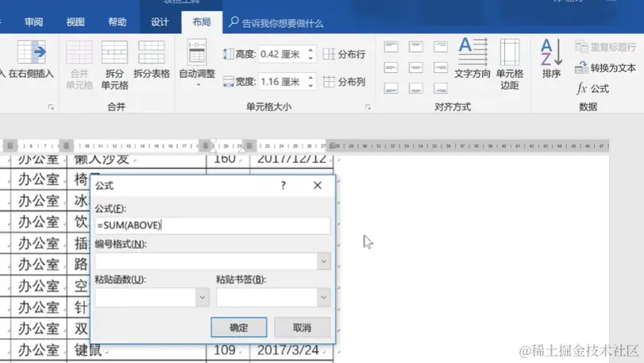Select Align Center icon
This screenshot has width=644, height=363.
[415, 68]
